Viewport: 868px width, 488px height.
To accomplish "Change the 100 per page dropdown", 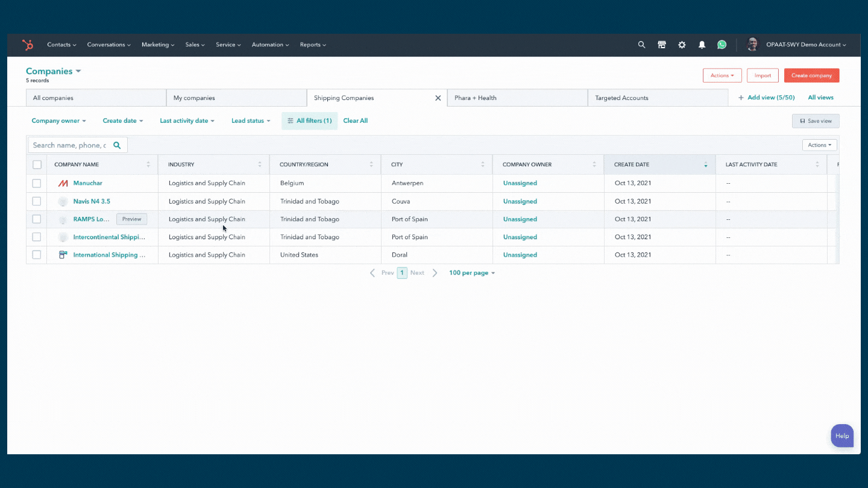I will click(x=472, y=273).
